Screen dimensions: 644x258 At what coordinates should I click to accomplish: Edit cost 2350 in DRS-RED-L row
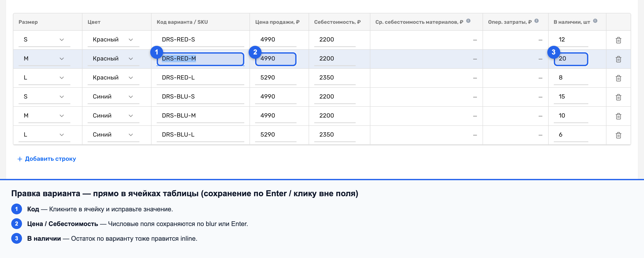point(335,78)
